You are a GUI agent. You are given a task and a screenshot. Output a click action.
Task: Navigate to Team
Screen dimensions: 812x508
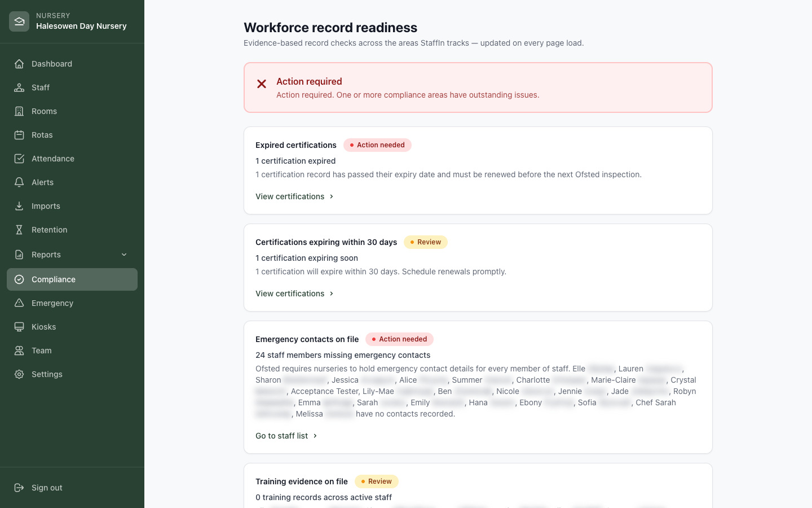[72, 351]
